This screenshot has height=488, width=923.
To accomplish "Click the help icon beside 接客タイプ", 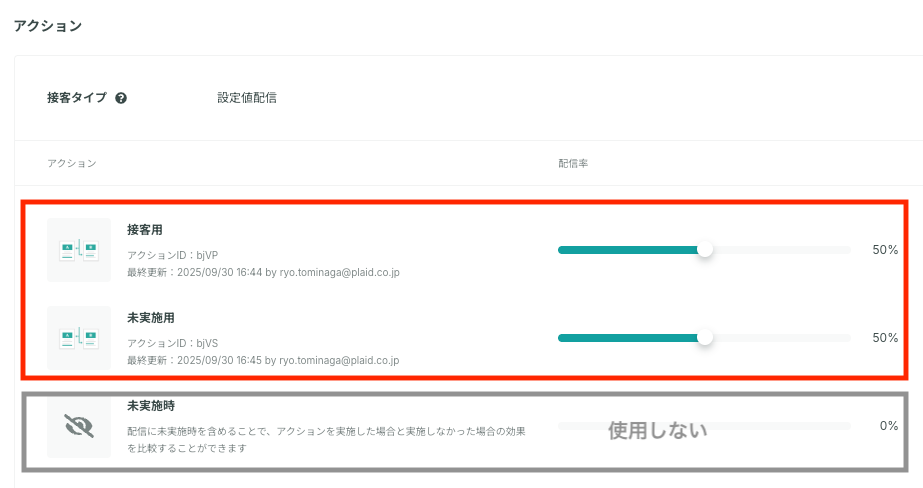I will (121, 98).
